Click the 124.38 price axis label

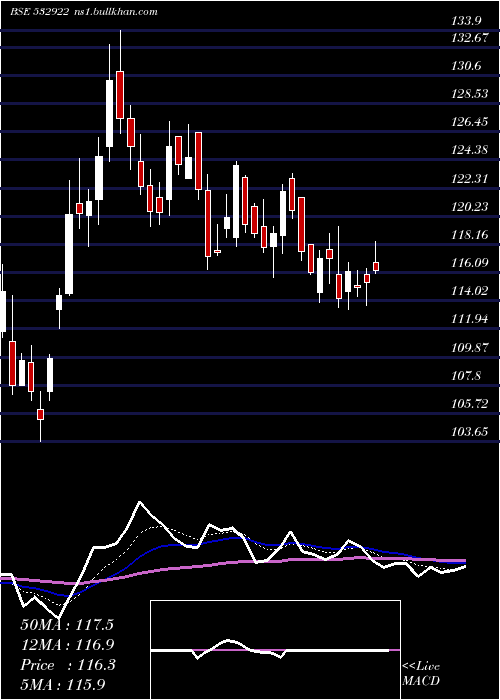470,150
